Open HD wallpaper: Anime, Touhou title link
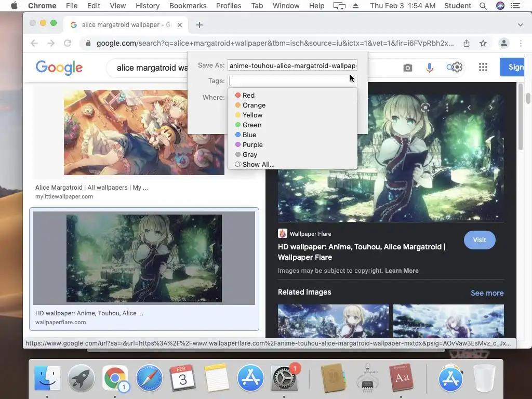This screenshot has height=399, width=532. 362,252
